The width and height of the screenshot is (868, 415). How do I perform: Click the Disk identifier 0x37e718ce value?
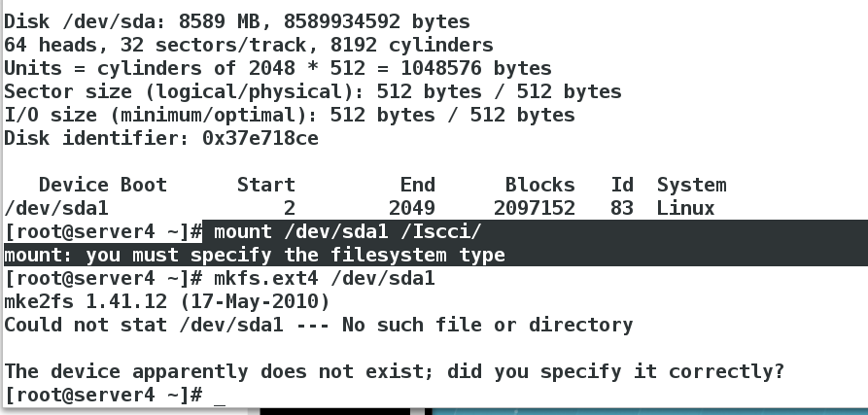260,138
